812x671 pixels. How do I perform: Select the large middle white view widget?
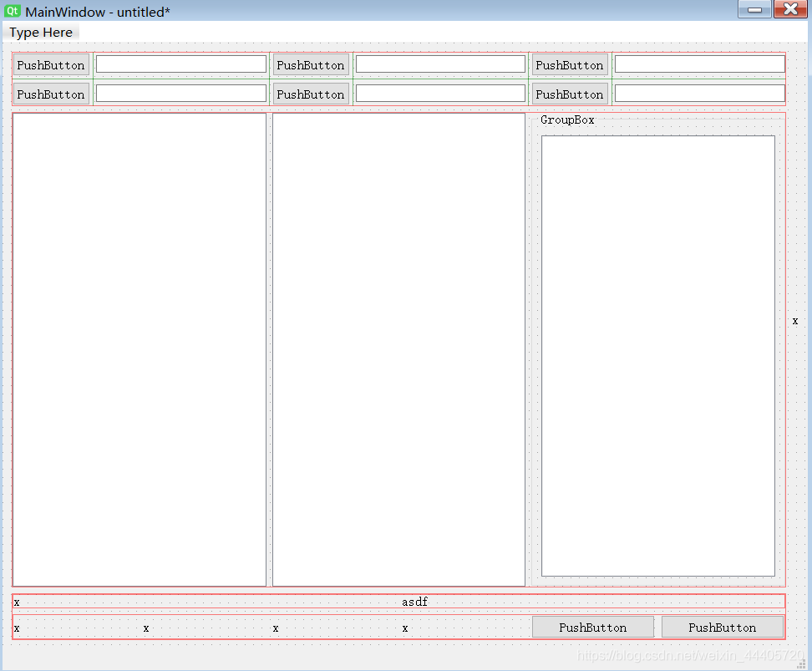[398, 350]
